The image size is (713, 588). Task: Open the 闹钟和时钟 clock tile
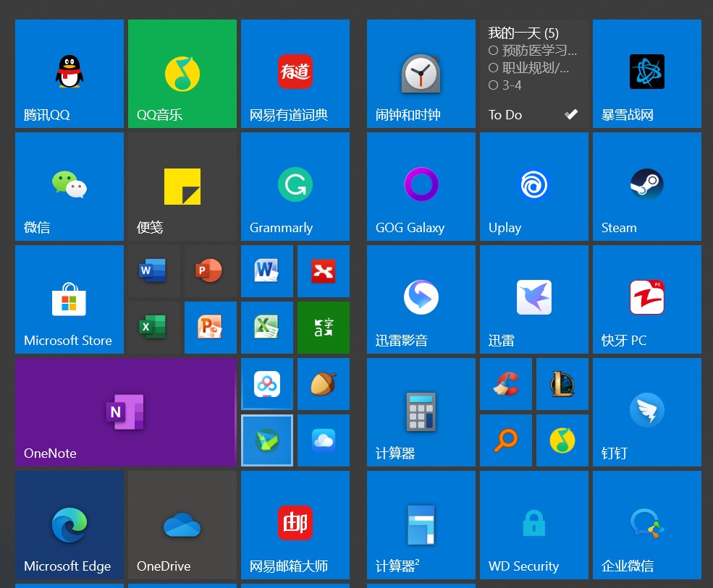coord(421,74)
